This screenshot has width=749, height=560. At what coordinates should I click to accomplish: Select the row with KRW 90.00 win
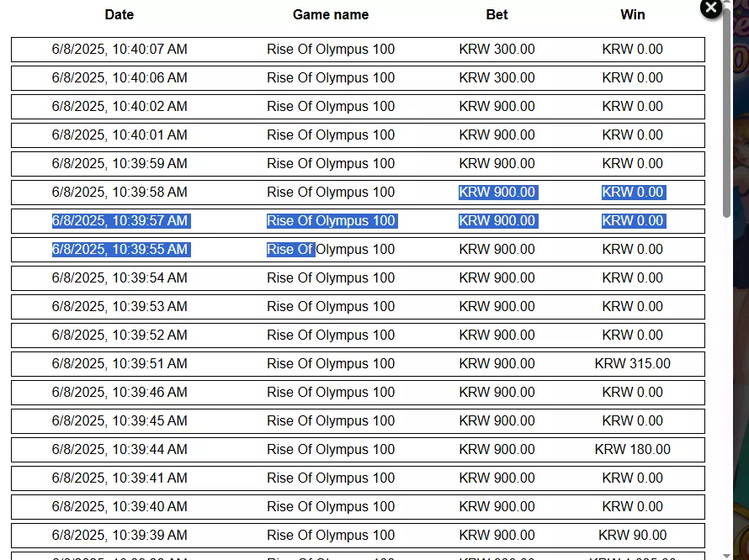coord(358,536)
